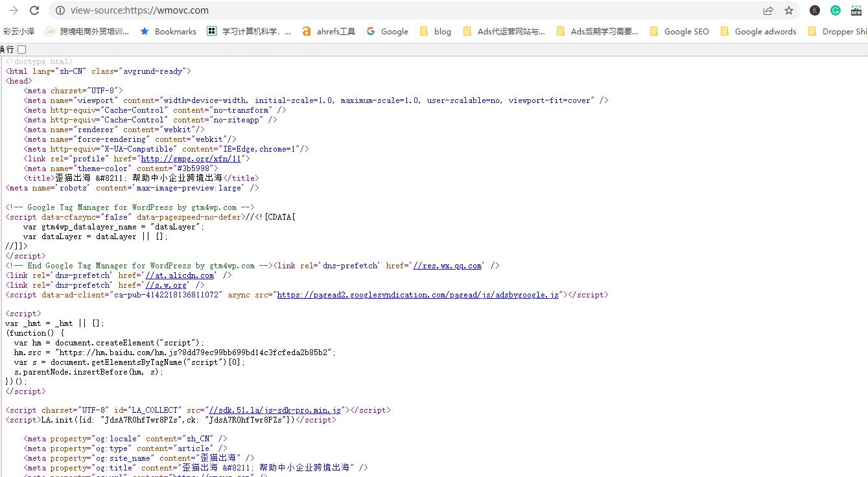Follow the //res.wx.qq.com link
Screen dimensions: 868x477
pos(447,266)
